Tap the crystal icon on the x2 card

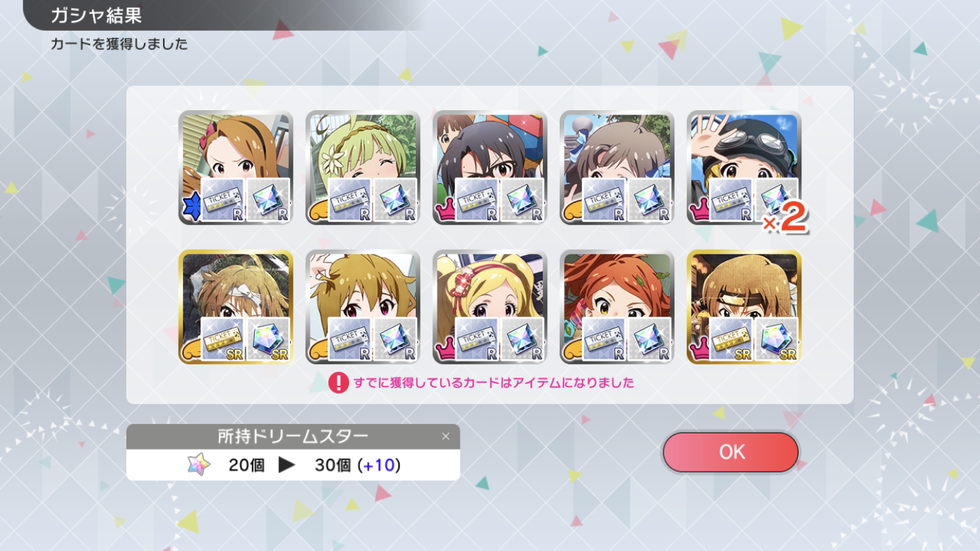tap(777, 201)
